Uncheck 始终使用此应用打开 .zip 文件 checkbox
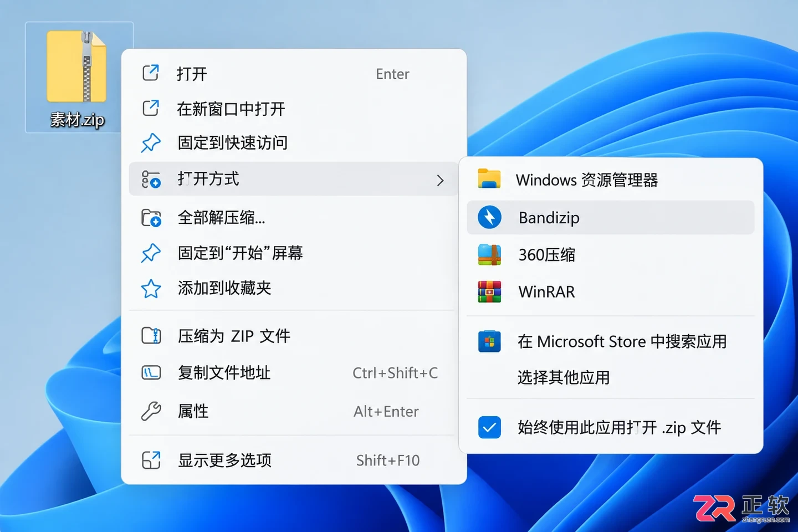The image size is (798, 532). point(489,427)
